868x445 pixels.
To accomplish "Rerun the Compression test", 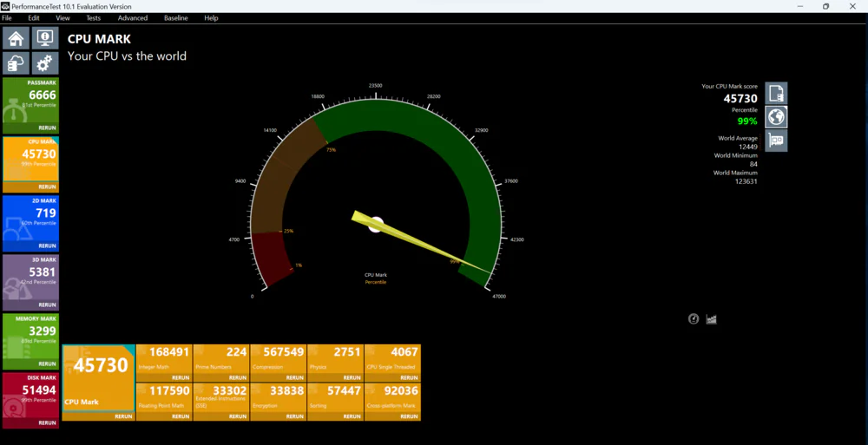I will click(x=294, y=377).
